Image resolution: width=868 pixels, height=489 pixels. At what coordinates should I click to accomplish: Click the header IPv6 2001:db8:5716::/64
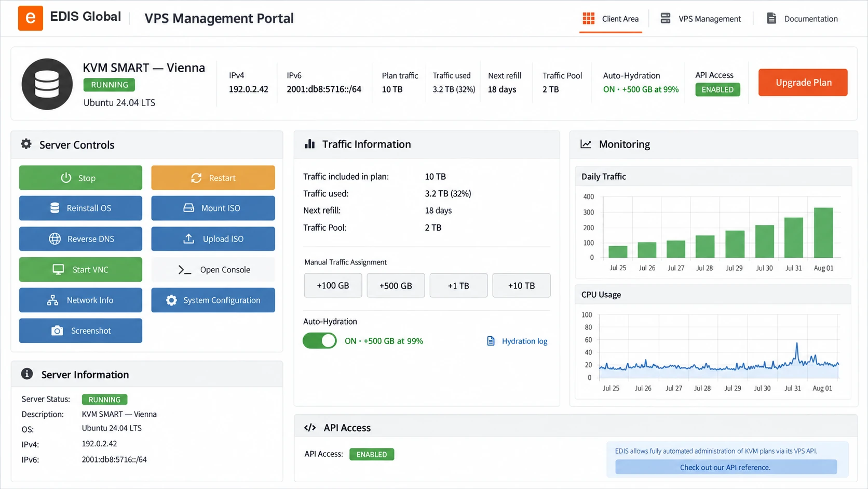[324, 89]
